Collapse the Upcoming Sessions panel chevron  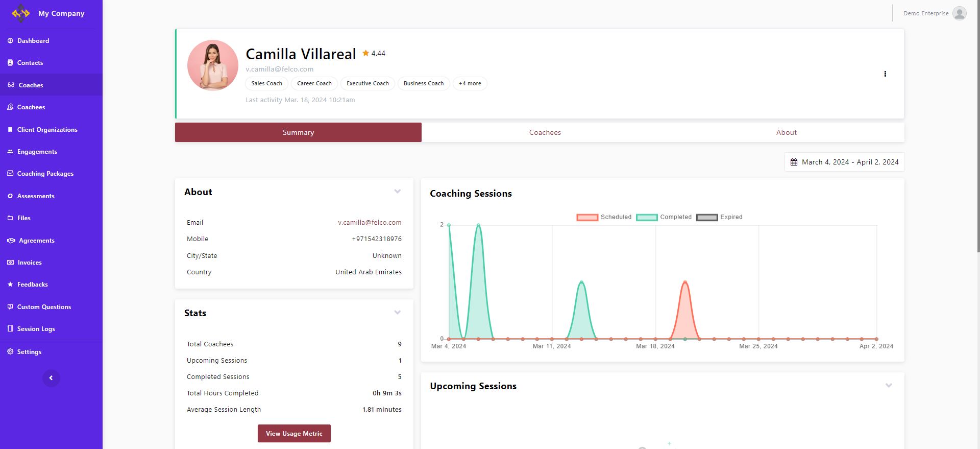(x=888, y=386)
